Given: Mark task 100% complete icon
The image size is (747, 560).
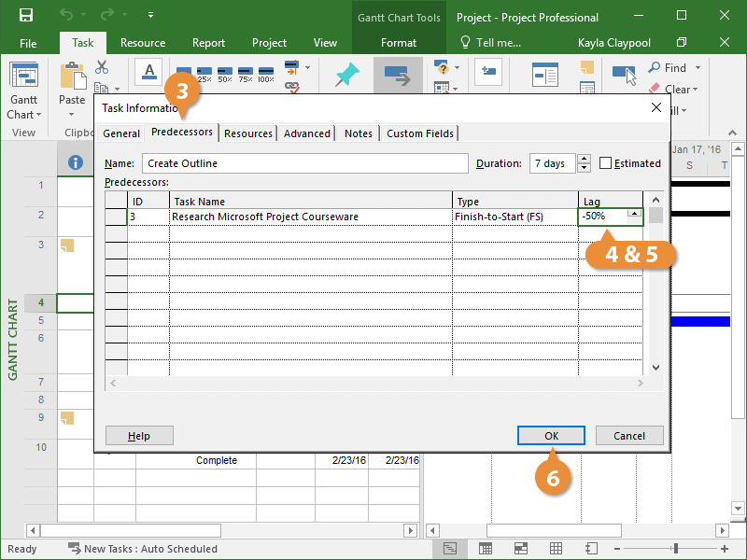Looking at the screenshot, I should (265, 75).
